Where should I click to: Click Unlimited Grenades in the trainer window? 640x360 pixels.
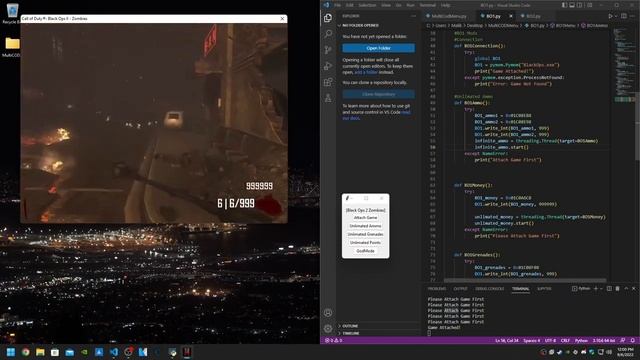[365, 234]
